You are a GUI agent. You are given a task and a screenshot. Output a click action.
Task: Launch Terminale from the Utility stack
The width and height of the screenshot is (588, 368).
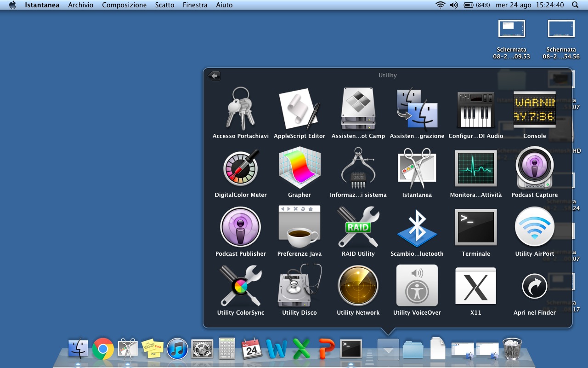pyautogui.click(x=476, y=227)
